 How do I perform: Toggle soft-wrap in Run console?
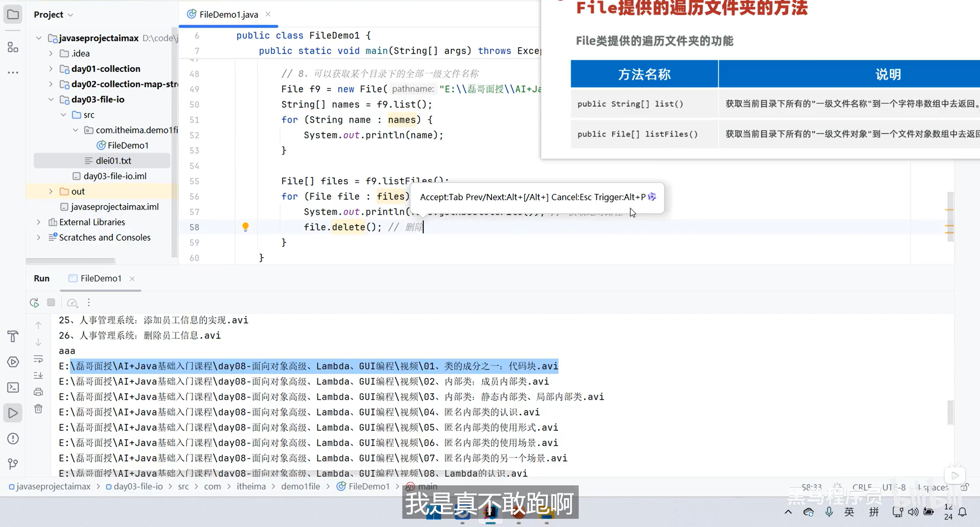click(39, 359)
